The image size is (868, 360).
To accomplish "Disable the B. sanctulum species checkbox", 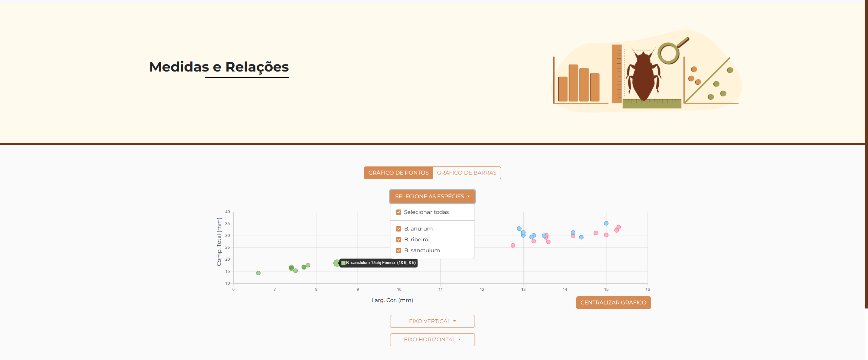I will coord(399,251).
